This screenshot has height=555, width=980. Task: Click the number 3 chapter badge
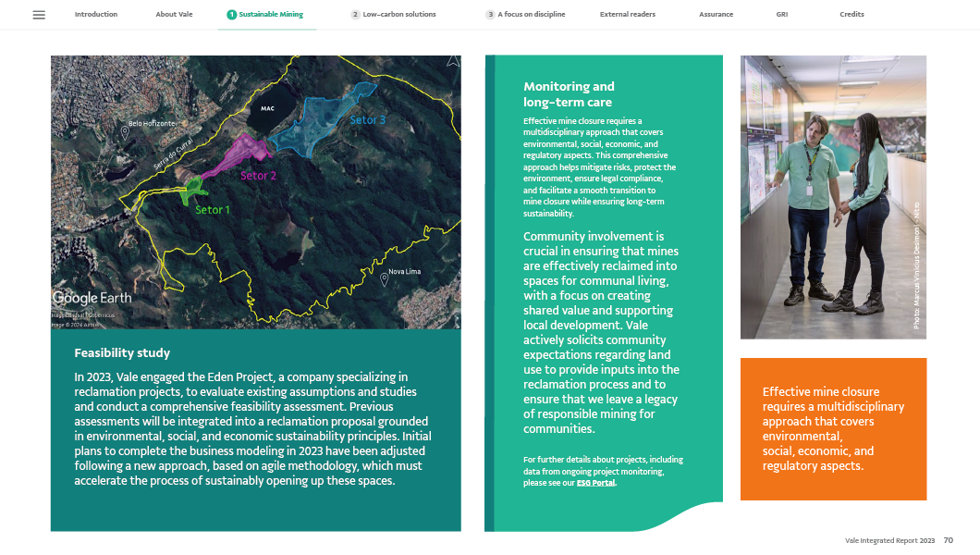(489, 15)
